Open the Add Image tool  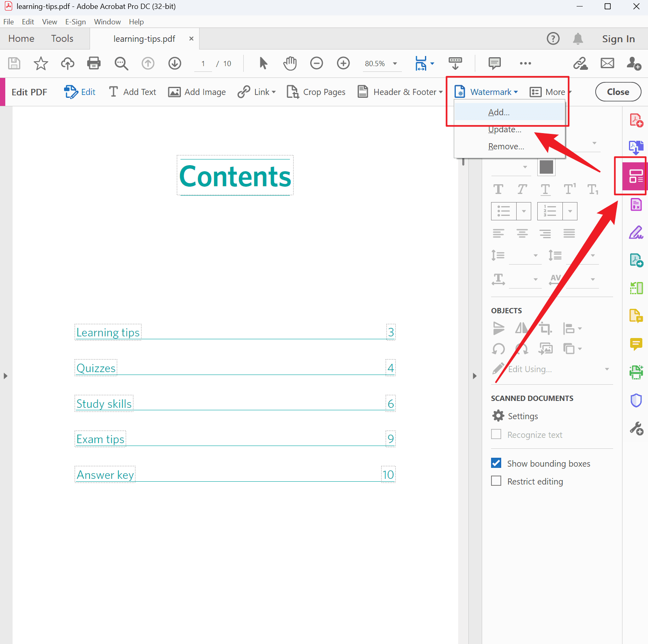click(197, 92)
